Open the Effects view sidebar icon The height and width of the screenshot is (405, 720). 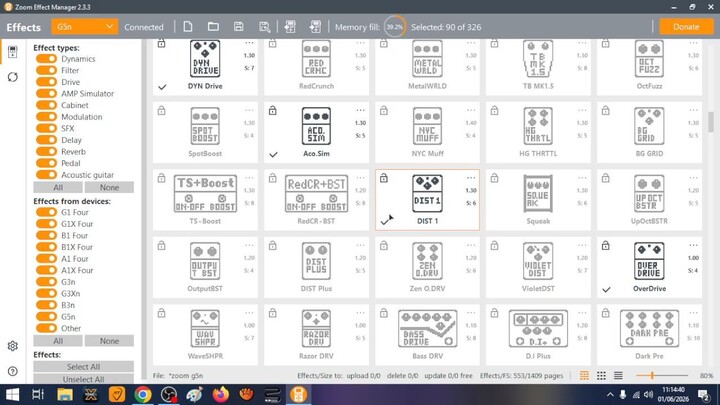point(12,51)
